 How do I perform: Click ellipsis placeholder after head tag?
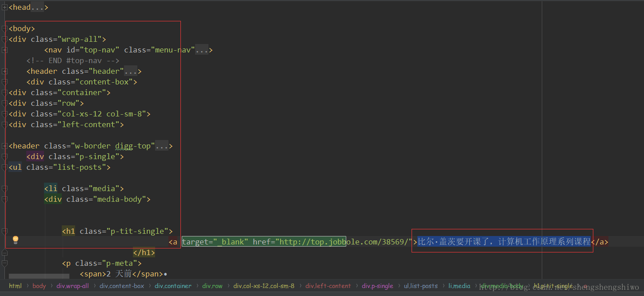click(37, 7)
